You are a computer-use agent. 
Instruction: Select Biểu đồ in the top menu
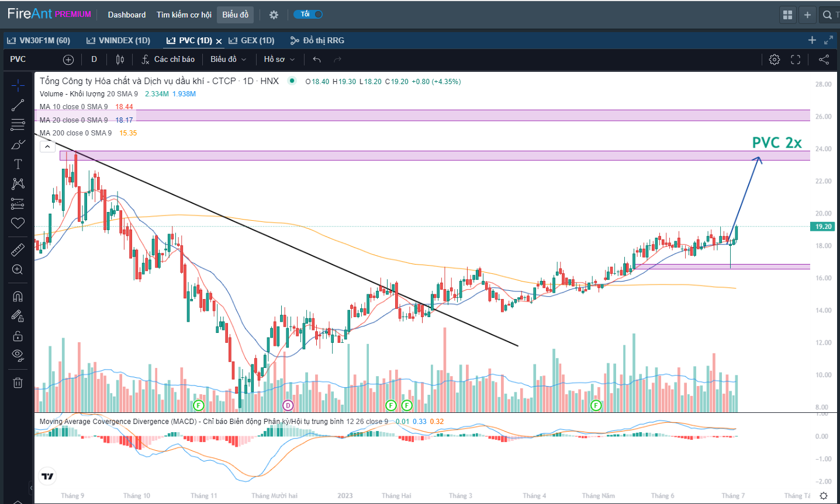coord(235,15)
